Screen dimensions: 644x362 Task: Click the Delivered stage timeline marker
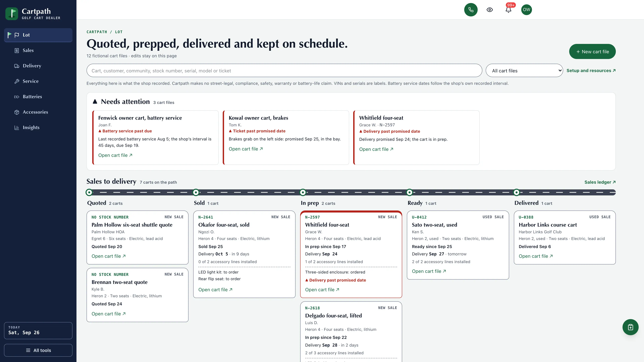517,192
